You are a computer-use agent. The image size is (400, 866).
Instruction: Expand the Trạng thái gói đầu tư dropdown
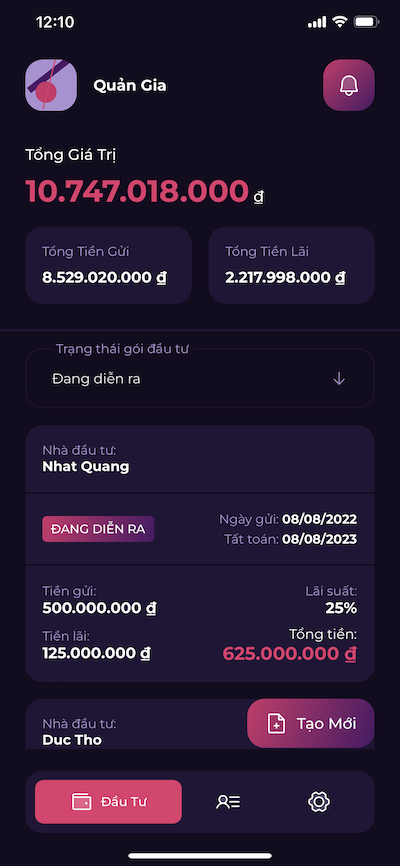200,378
